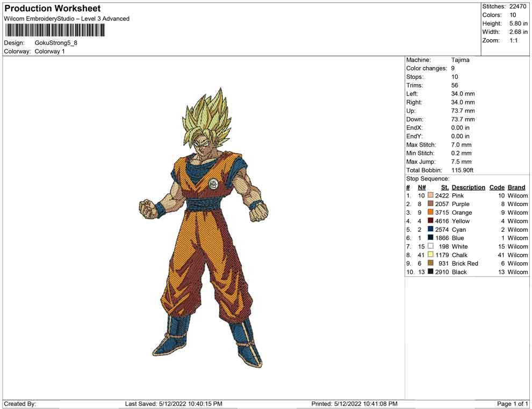This screenshot has width=532, height=409.
Task: Select the dark red Yellow-labeled swatch
Action: tap(430, 221)
